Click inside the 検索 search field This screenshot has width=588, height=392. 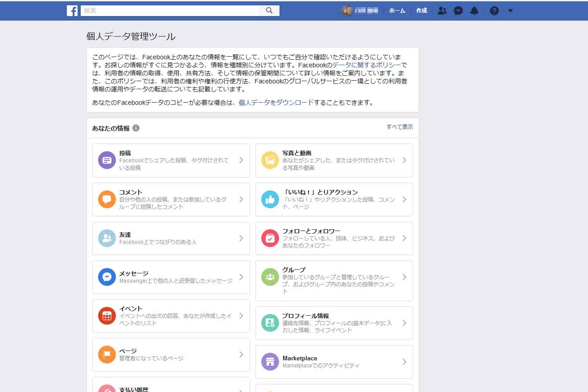click(169, 10)
